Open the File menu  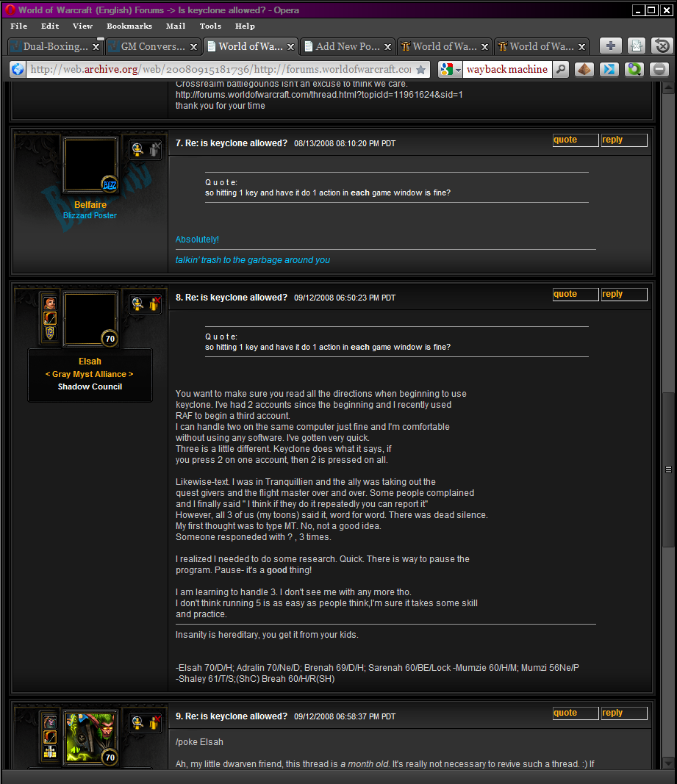click(19, 26)
